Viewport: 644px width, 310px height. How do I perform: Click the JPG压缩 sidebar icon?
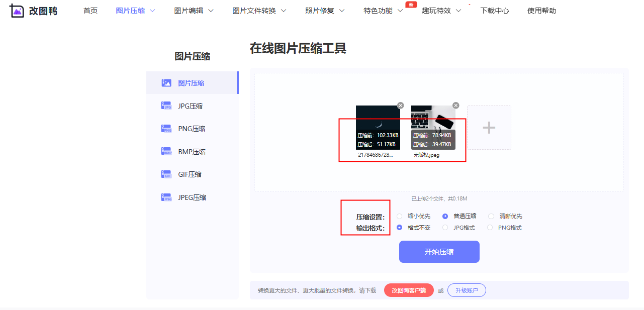[166, 106]
